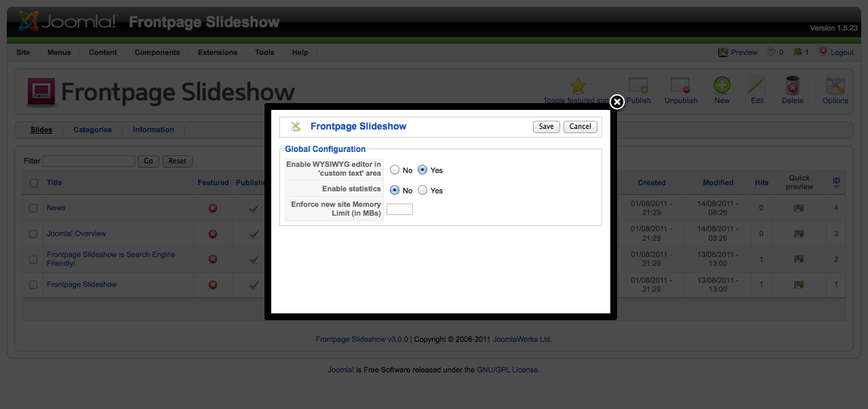Click the Memory Limit input field

click(399, 209)
